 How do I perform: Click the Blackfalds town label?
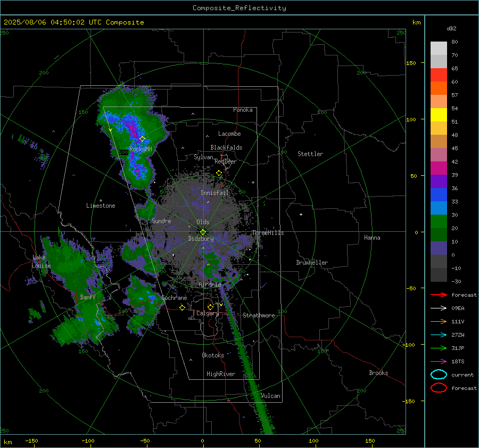pyautogui.click(x=226, y=148)
